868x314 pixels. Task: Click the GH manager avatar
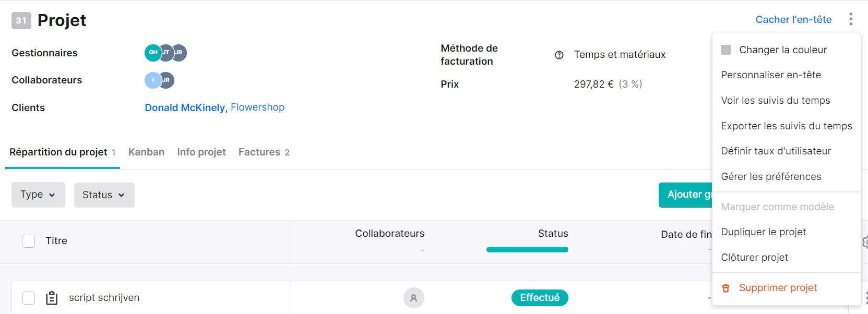(x=153, y=53)
